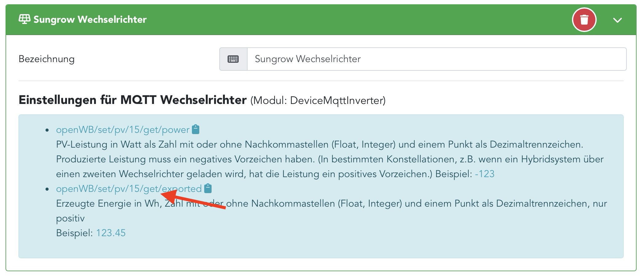Collapse the Sungrow Wechselrichter panel
The width and height of the screenshot is (644, 278).
tap(617, 20)
